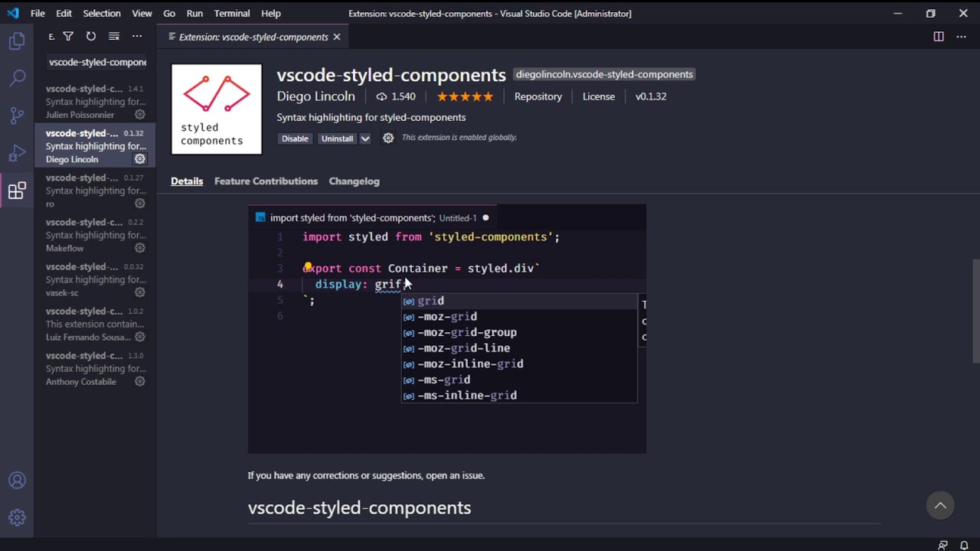Viewport: 980px width, 551px height.
Task: Click the five-star rating
Action: [465, 96]
